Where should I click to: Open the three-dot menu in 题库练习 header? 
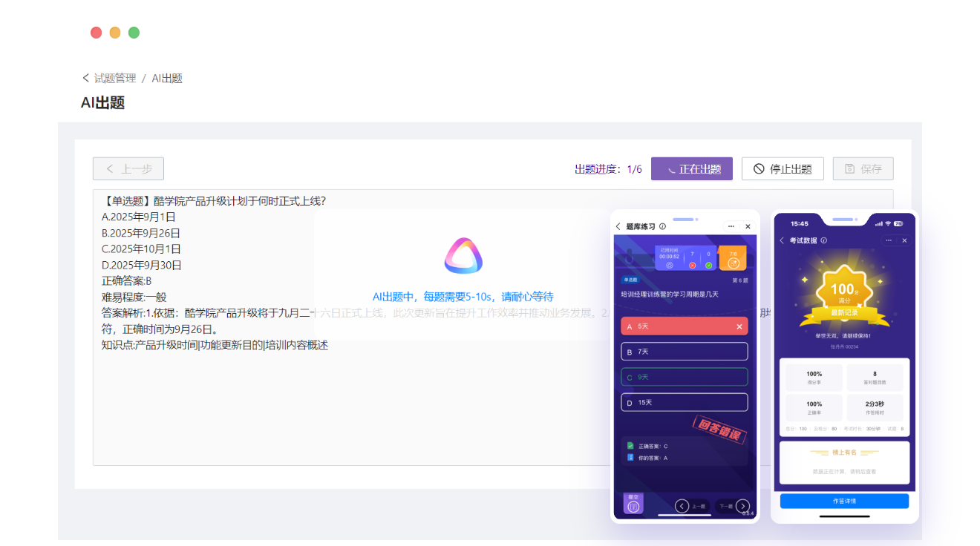coord(731,226)
